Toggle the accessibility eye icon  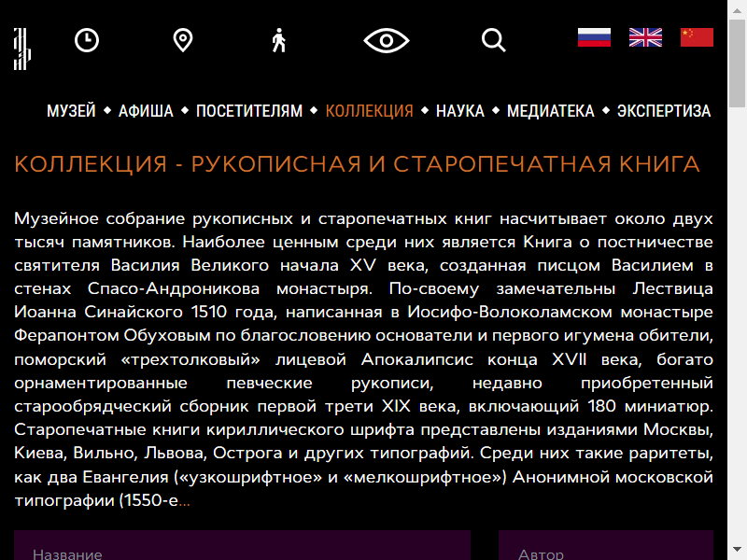pyautogui.click(x=387, y=40)
